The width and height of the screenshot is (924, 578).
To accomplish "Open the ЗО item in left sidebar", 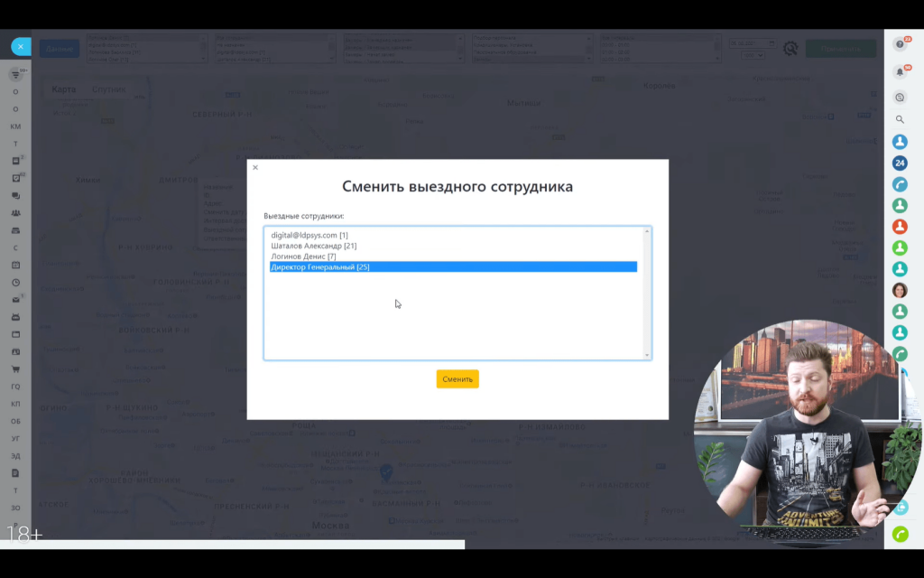I will (x=15, y=508).
